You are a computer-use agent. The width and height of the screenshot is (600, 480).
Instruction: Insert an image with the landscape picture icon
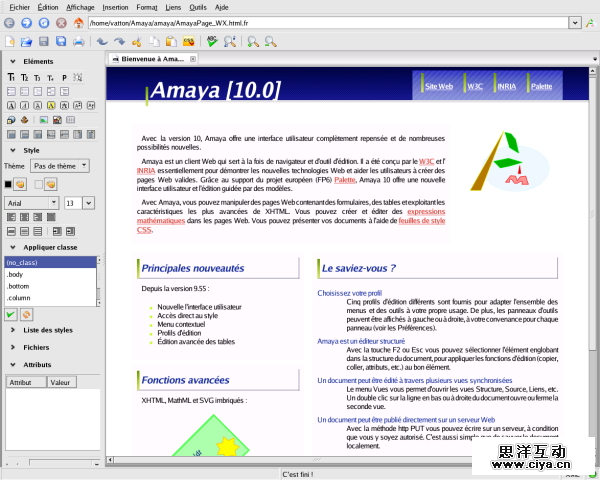click(44, 120)
